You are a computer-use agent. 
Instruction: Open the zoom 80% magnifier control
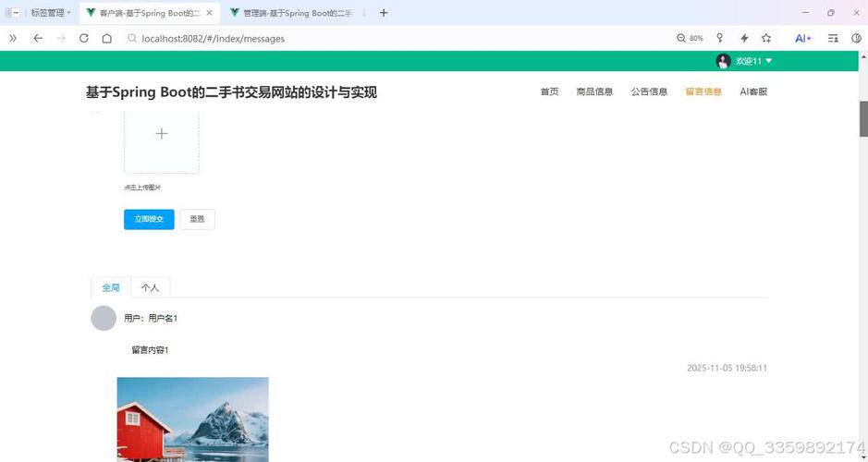pyautogui.click(x=690, y=38)
